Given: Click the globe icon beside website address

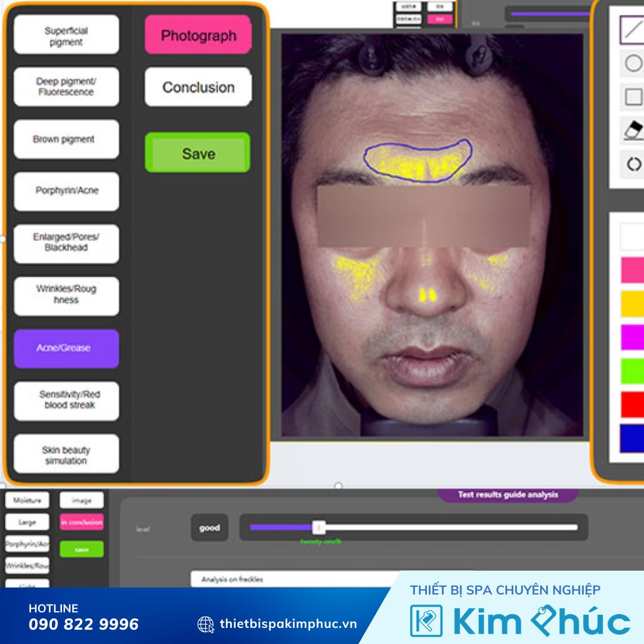Looking at the screenshot, I should [206, 624].
